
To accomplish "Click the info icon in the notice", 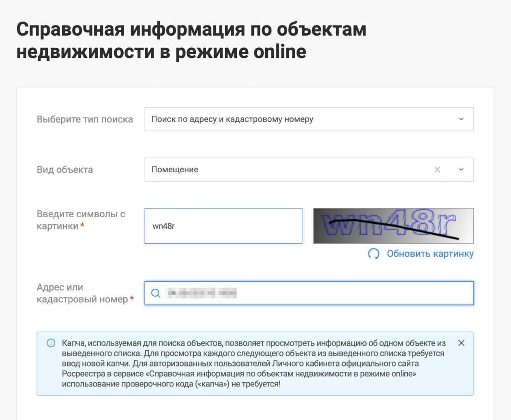I will pyautogui.click(x=51, y=343).
